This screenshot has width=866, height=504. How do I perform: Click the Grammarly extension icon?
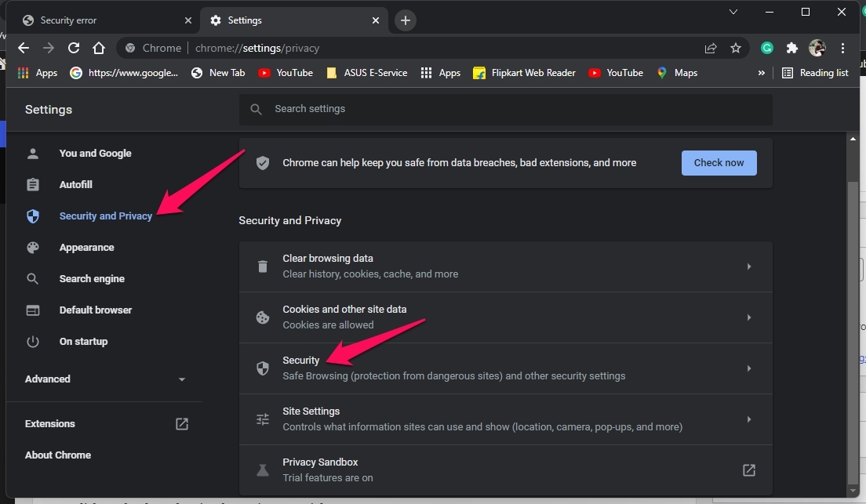pyautogui.click(x=767, y=48)
